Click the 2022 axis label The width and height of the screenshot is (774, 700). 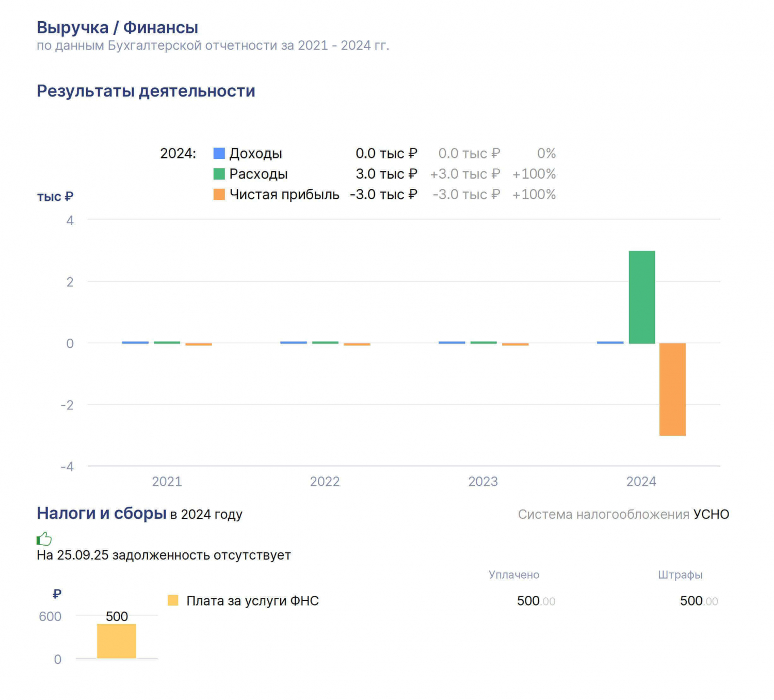click(325, 482)
